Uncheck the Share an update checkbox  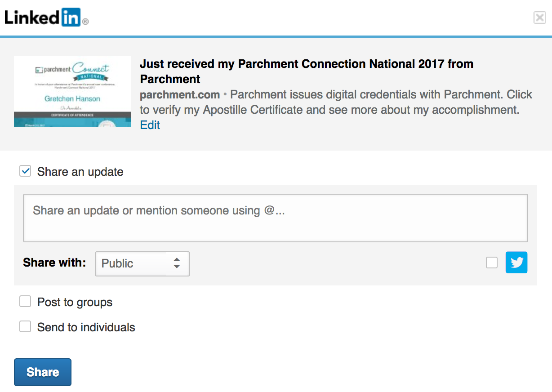[x=25, y=171]
